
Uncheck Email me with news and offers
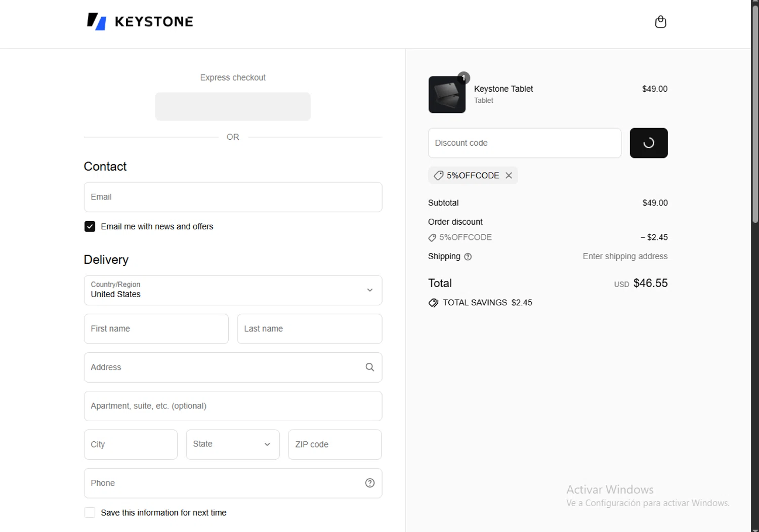click(90, 226)
